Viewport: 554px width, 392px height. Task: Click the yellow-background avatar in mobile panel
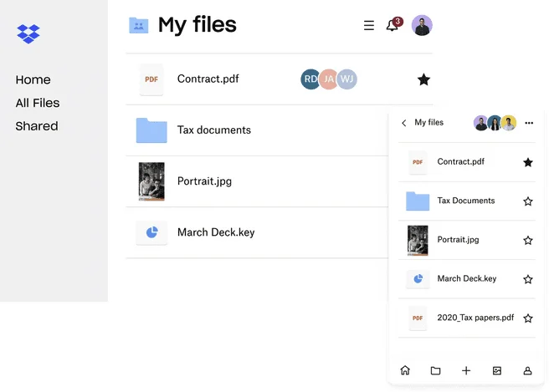(509, 123)
